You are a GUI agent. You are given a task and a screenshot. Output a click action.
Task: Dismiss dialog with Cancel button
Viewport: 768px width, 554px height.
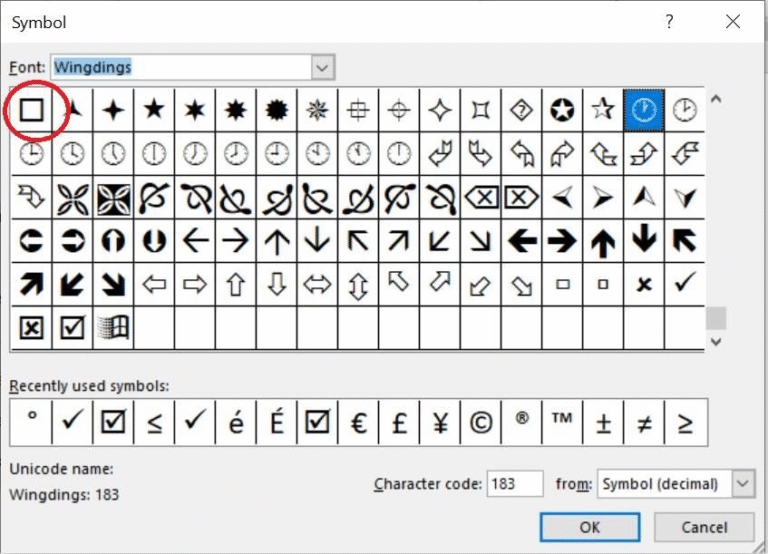coord(704,527)
